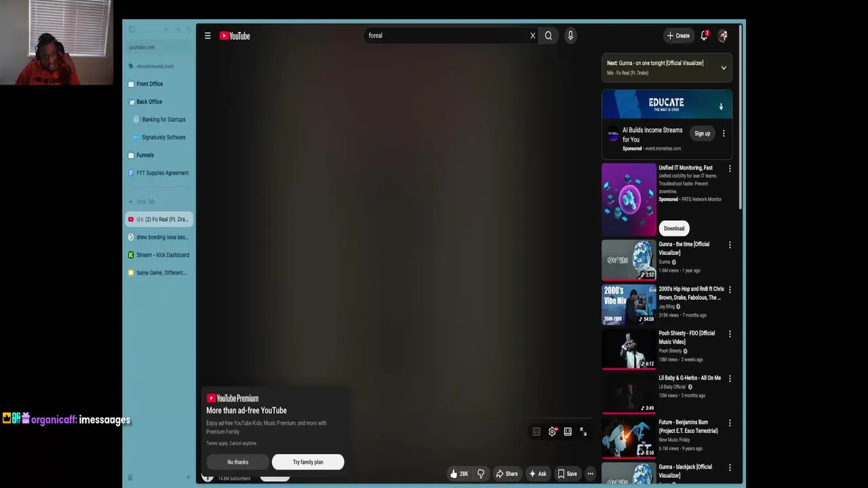This screenshot has height=488, width=868.
Task: Like the video with 28K thumbs up
Action: (x=459, y=474)
